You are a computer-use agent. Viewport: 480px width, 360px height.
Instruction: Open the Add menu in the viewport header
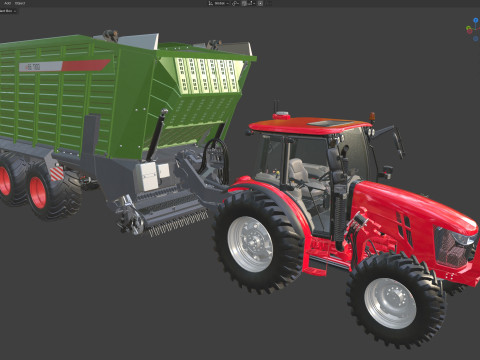(x=7, y=3)
